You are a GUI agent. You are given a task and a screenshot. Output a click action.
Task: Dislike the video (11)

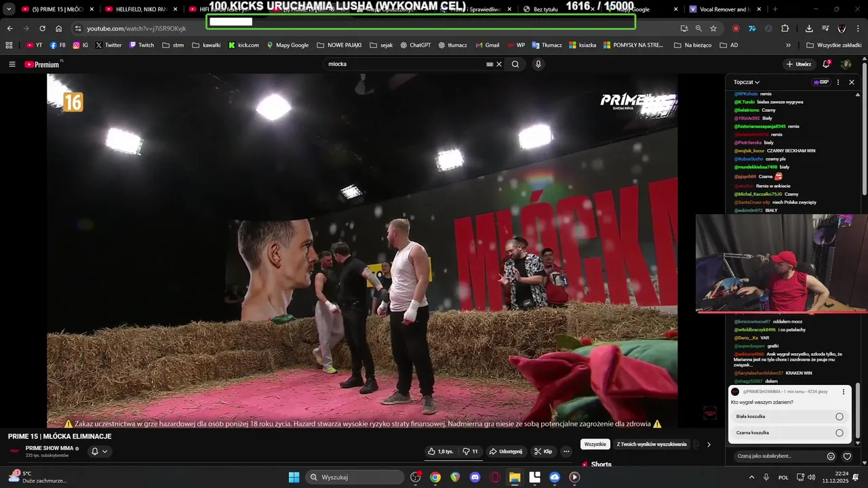[x=471, y=451]
